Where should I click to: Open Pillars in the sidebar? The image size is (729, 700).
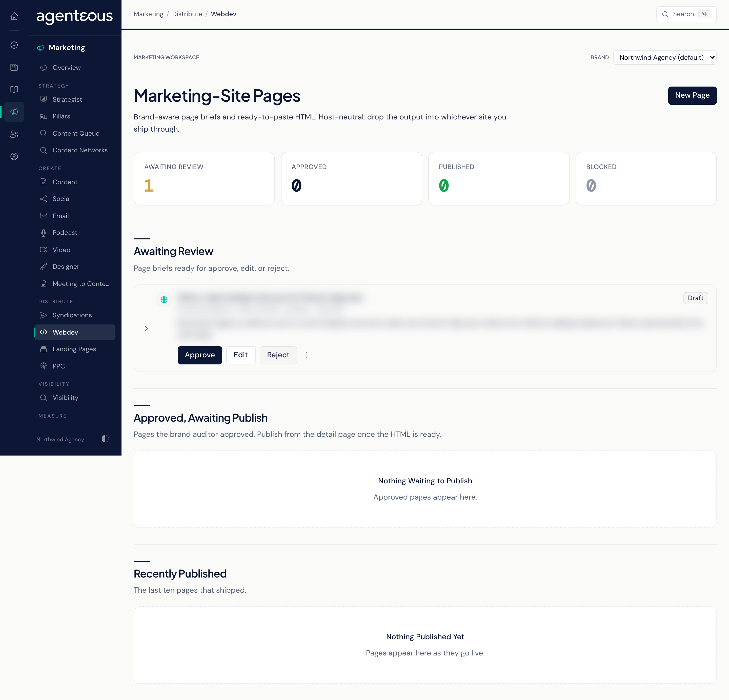(x=75, y=116)
